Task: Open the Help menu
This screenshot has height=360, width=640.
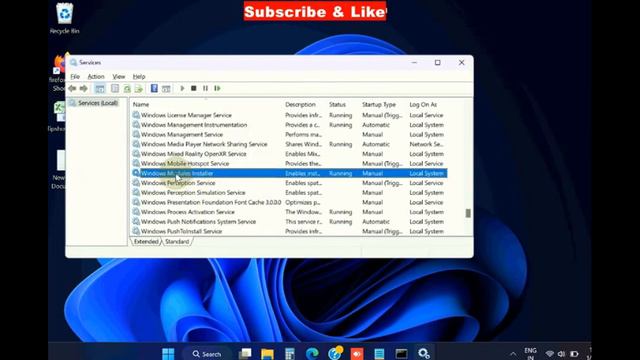Action: pyautogui.click(x=139, y=76)
